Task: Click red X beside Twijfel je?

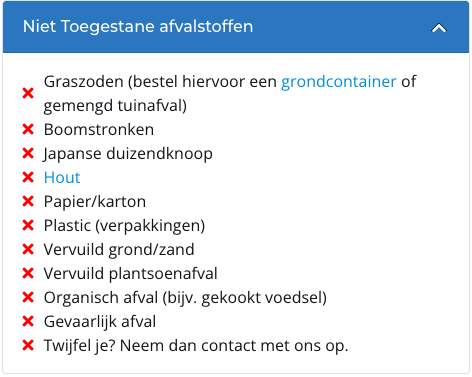Action: pos(28,345)
